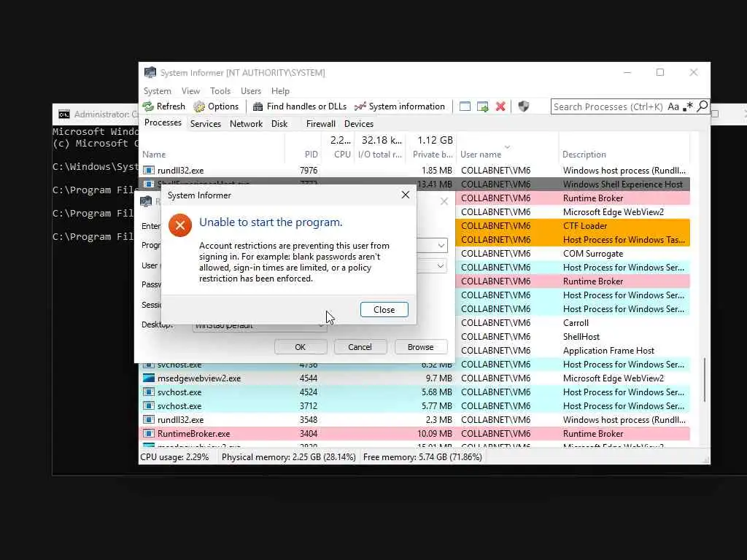Viewport: 747px width, 560px height.
Task: Switch to the Network tab
Action: [x=246, y=124]
